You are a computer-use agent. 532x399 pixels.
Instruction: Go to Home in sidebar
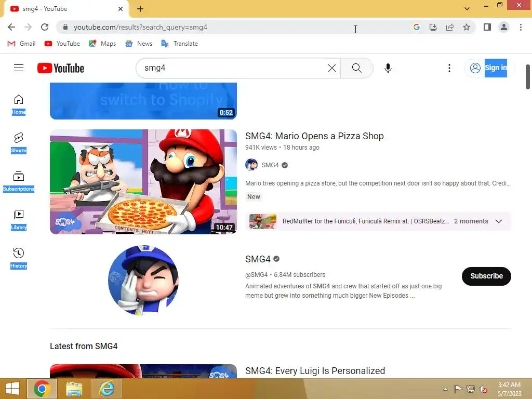pos(19,105)
